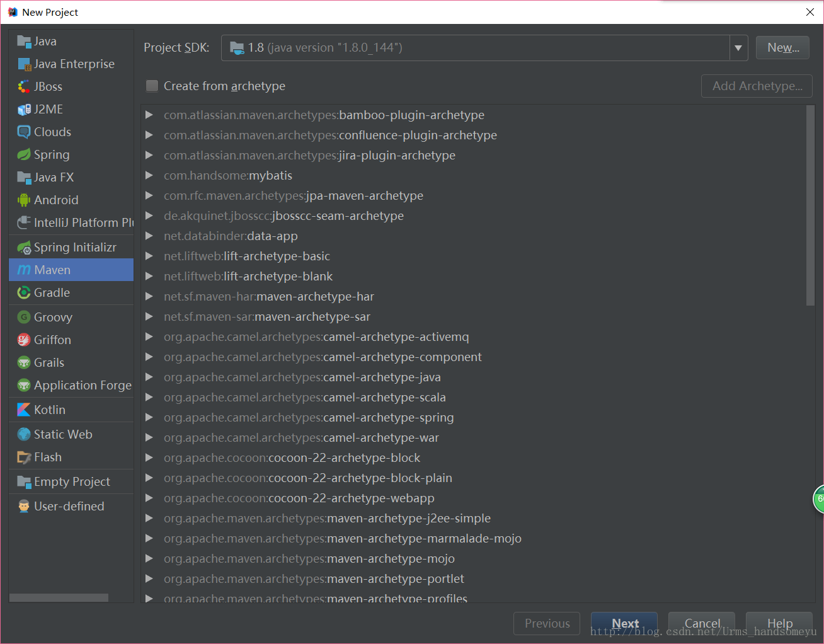
Task: Select camel-archetype-activemq row
Action: 474,337
